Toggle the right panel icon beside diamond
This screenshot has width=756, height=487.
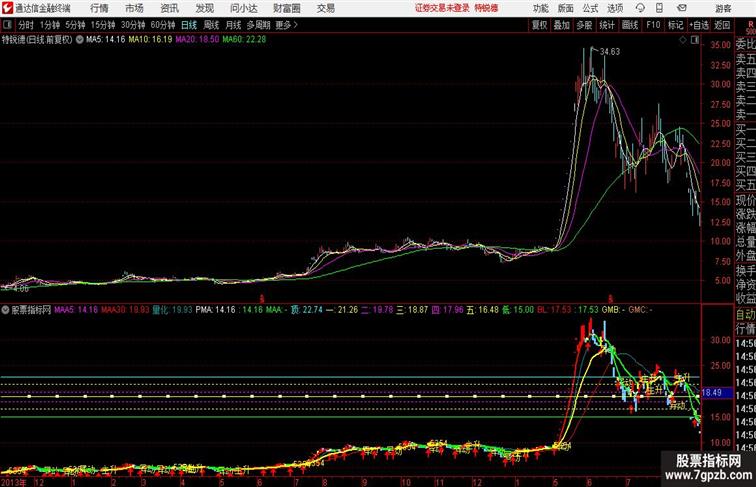pos(695,40)
